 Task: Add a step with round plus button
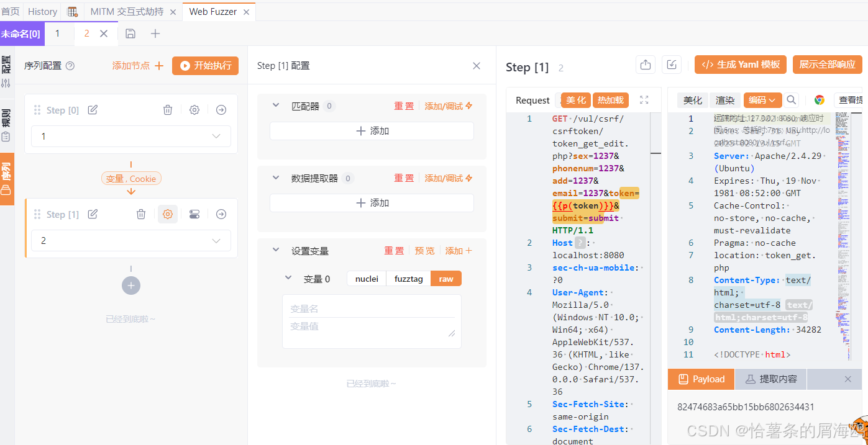click(131, 285)
